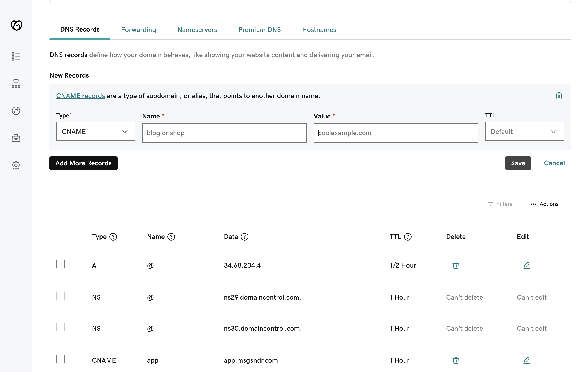Screen dimensions: 588x372
Task: Switch to the Hostnames tab
Action: tap(319, 30)
